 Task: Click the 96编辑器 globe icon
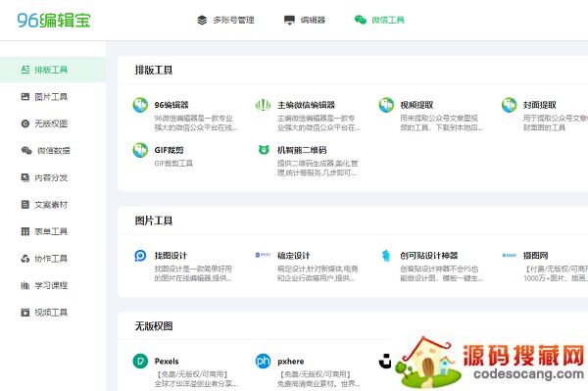click(140, 105)
